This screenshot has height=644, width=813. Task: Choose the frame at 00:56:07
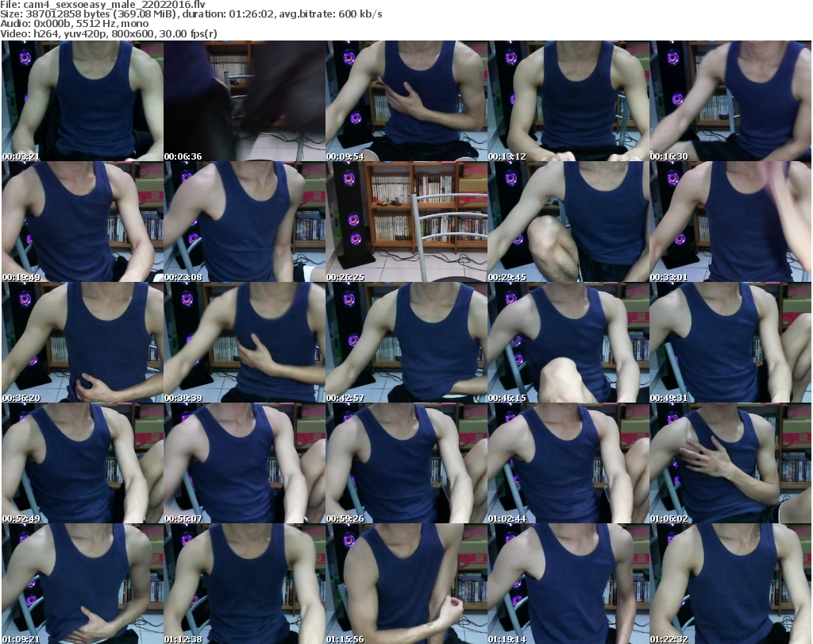(245, 463)
